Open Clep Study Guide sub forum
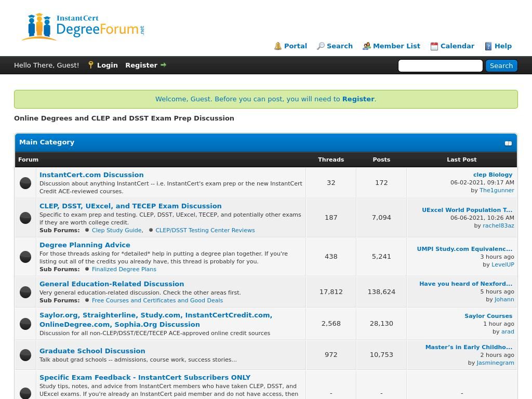532x399 pixels. 117,230
